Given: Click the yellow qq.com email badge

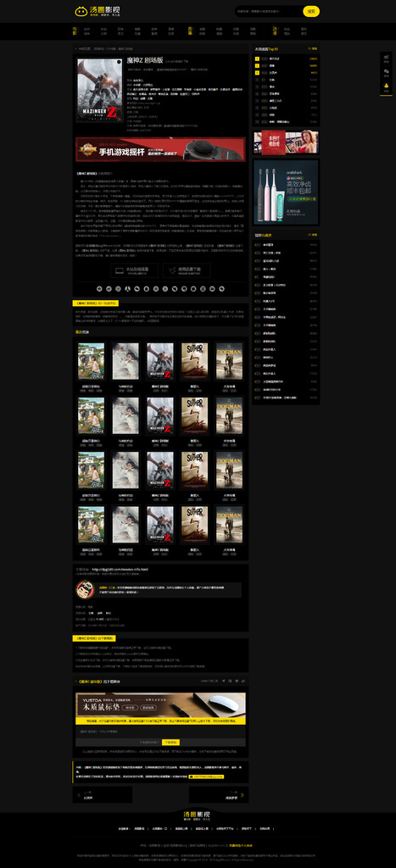Looking at the screenshot, I should pyautogui.click(x=206, y=776).
